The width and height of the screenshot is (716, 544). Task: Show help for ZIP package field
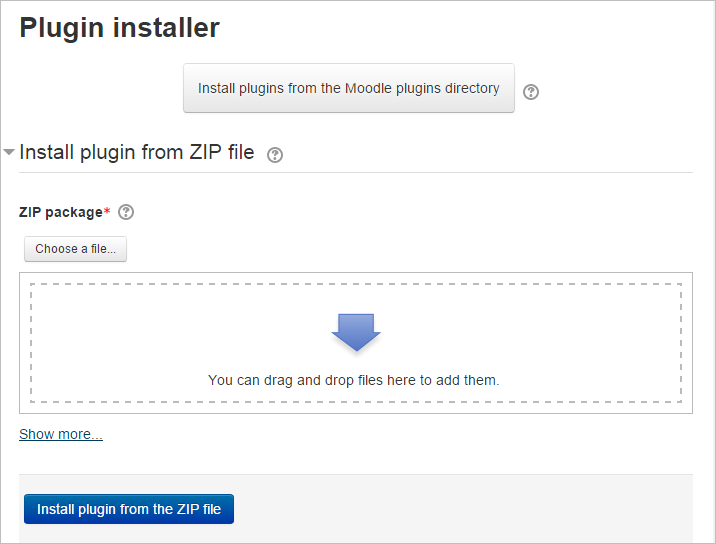[126, 212]
